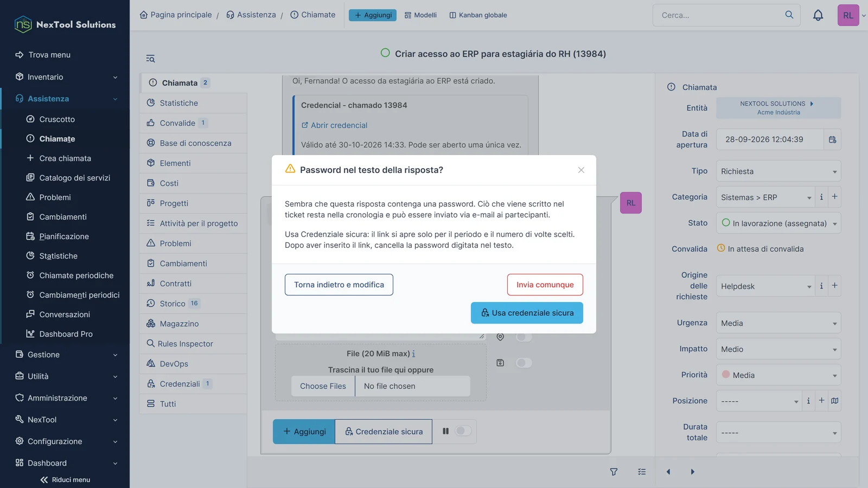Image resolution: width=868 pixels, height=488 pixels.
Task: Open the Impatto dropdown
Action: pyautogui.click(x=778, y=349)
